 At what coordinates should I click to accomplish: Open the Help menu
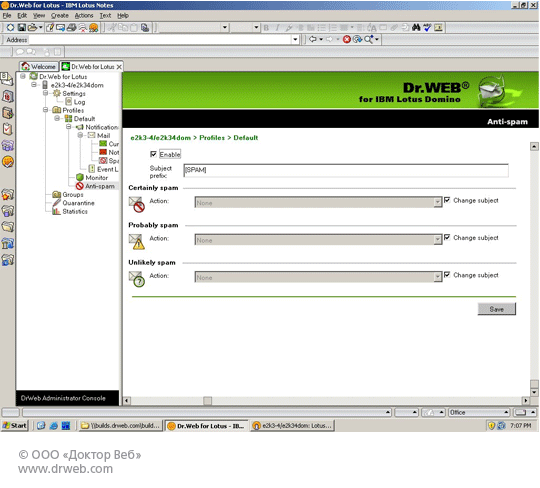pyautogui.click(x=123, y=15)
